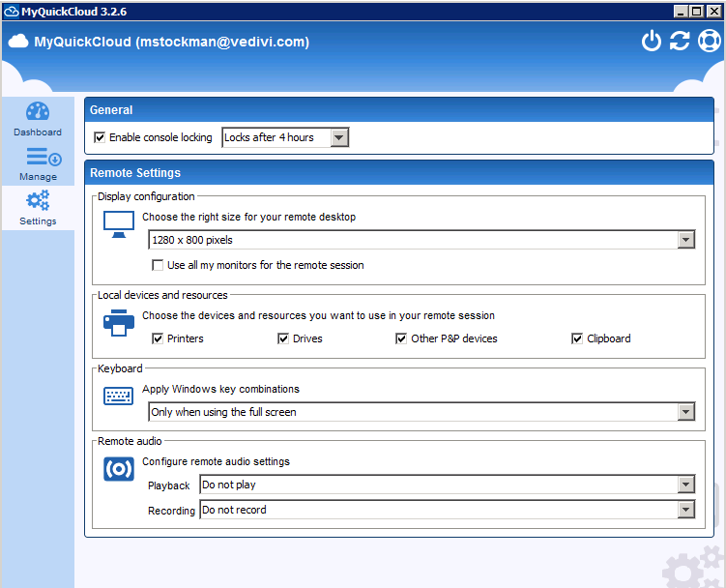Toggle the Enable console locking checkbox
Viewport: 726px width, 588px height.
[100, 137]
